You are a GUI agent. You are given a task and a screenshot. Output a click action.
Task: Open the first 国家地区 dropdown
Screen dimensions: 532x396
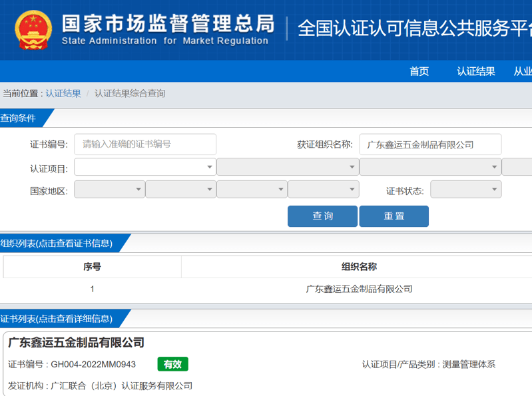click(x=110, y=189)
